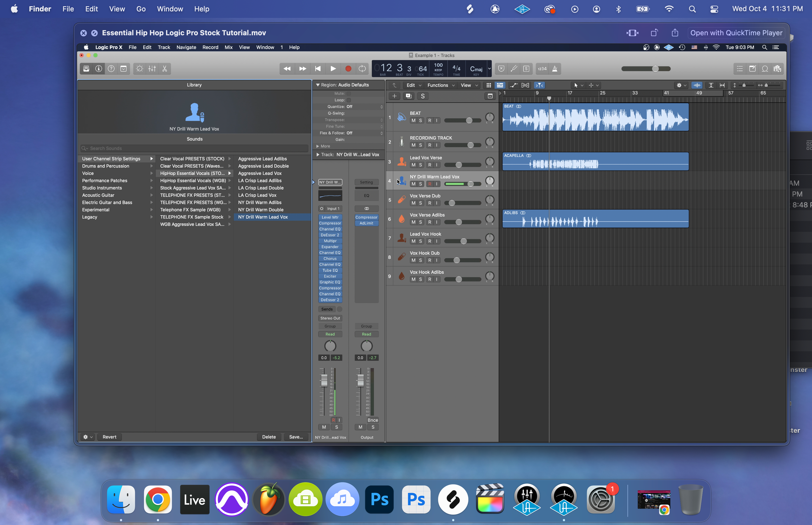Toggle the metronome click button
Image resolution: width=812 pixels, height=525 pixels.
tap(555, 69)
